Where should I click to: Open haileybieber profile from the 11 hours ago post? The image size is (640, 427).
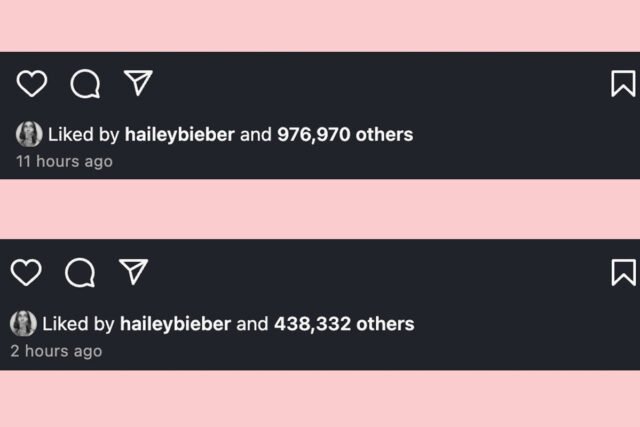(x=180, y=135)
